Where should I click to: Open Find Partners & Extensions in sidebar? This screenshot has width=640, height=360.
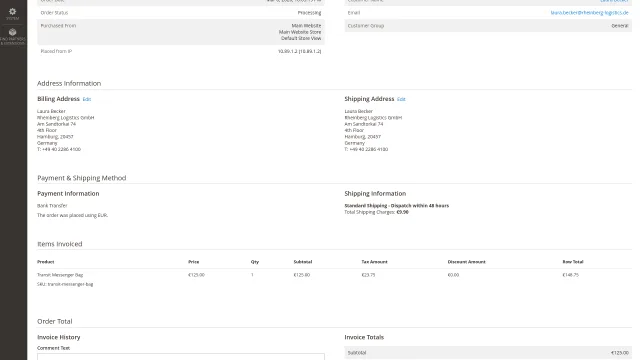coord(12,36)
